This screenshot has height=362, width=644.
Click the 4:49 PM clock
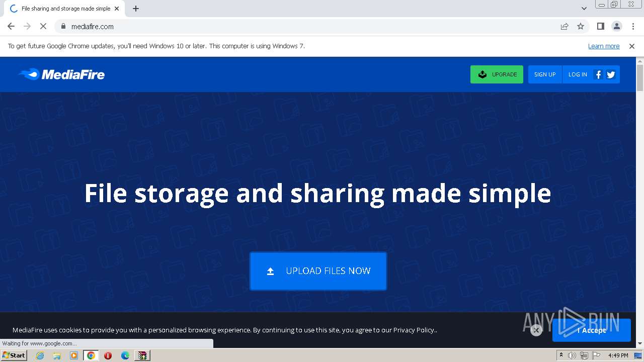[x=618, y=355]
